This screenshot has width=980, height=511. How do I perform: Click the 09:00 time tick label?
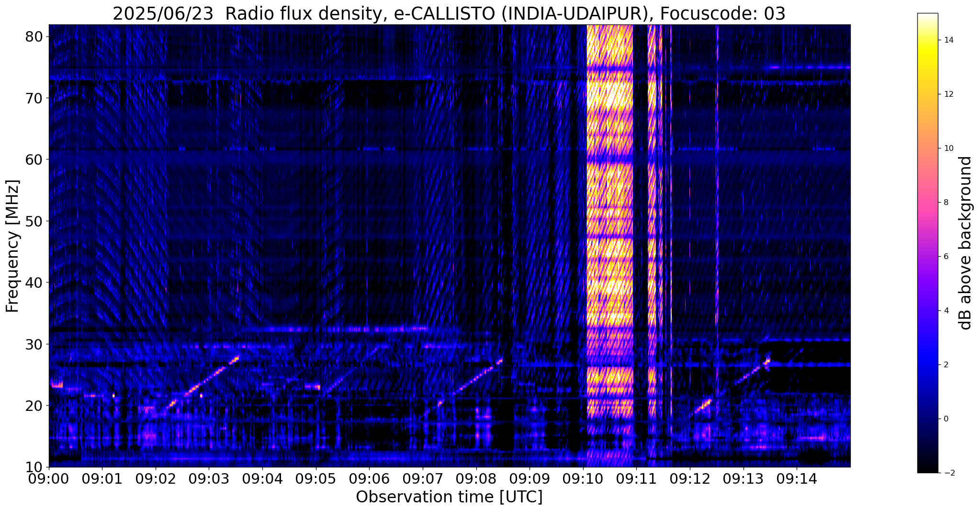pos(49,478)
